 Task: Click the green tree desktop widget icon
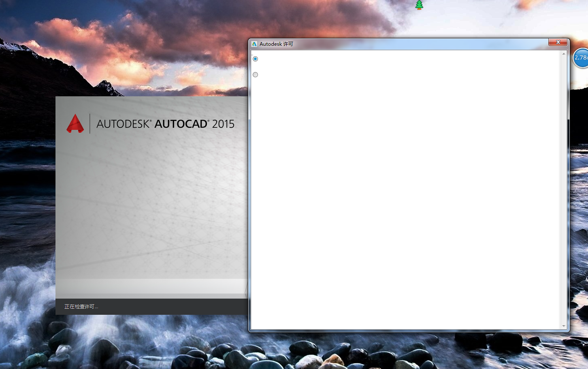(x=419, y=5)
